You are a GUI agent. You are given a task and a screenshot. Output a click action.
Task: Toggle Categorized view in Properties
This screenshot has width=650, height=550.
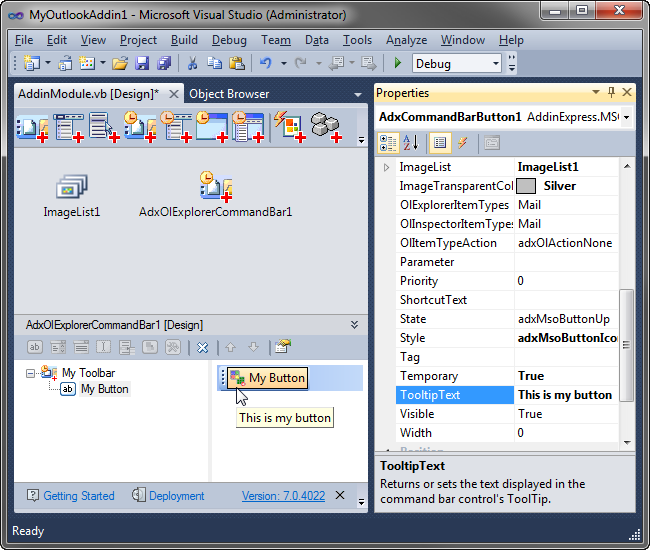[x=388, y=143]
